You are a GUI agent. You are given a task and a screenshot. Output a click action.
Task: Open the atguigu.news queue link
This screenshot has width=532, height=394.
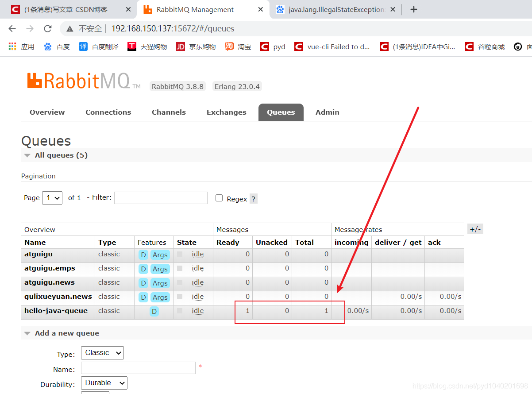tap(50, 282)
